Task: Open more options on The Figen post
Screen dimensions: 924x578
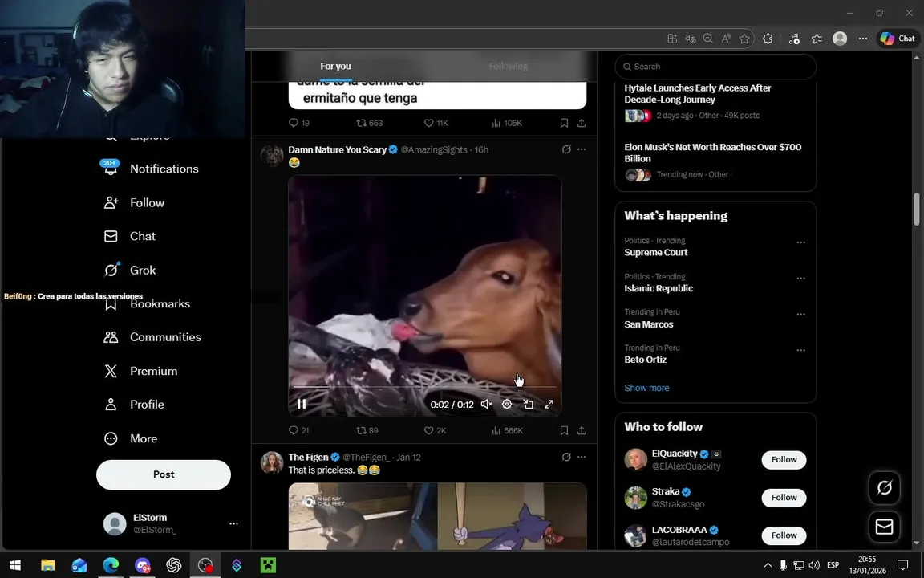Action: [x=582, y=457]
